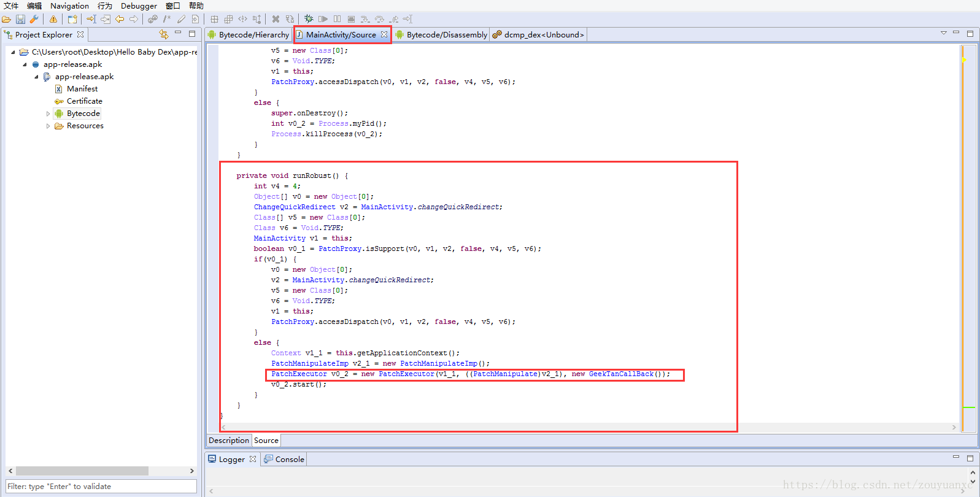Screen dimensions: 980x497
Task: Click the yellow Back navigation arrow
Action: [x=119, y=19]
